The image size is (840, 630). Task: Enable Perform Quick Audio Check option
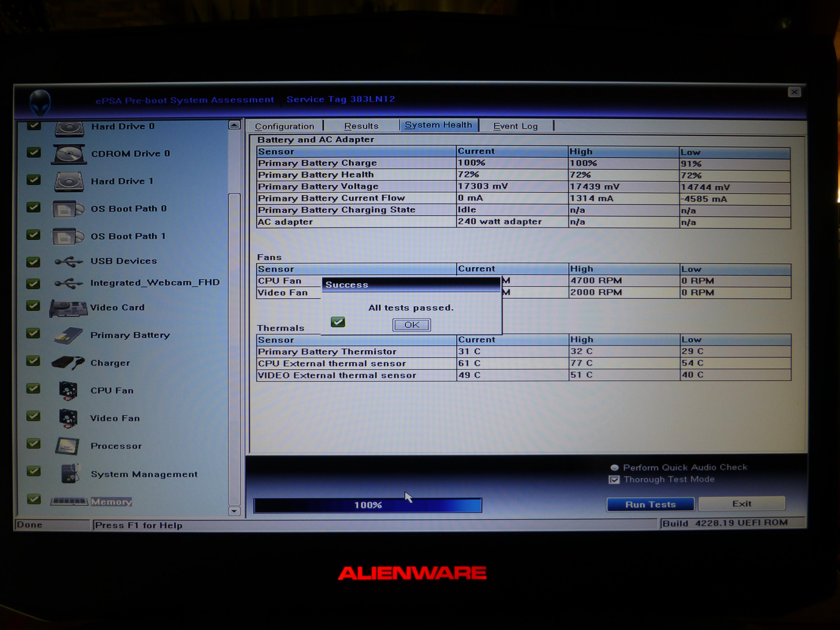coord(614,467)
